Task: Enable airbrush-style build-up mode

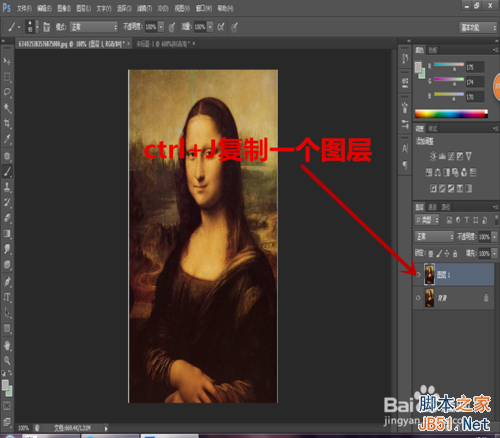Action: (x=221, y=27)
